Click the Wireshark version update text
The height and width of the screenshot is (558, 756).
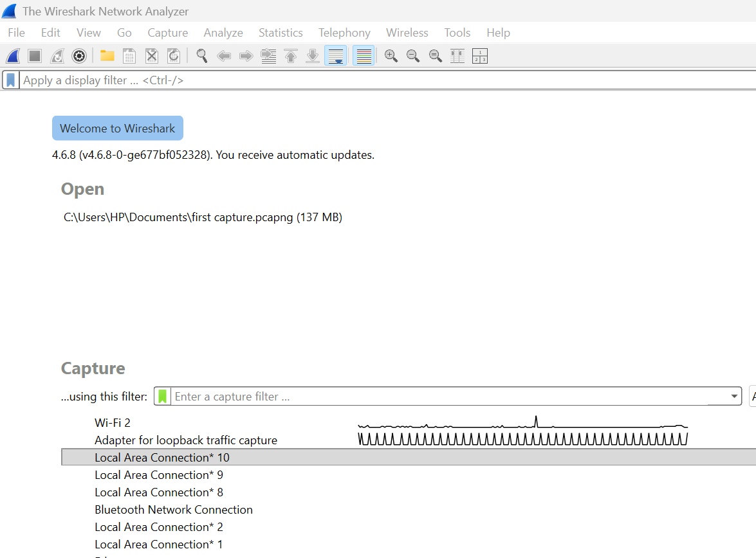tap(213, 155)
